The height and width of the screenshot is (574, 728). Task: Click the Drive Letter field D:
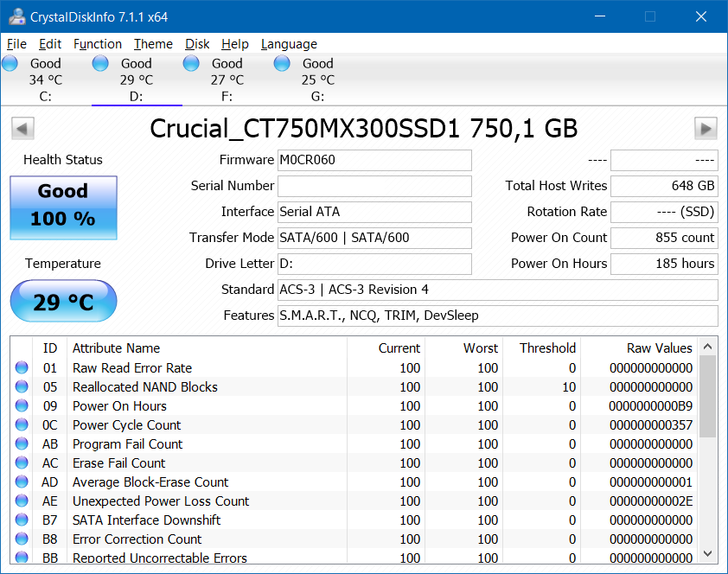pos(374,264)
